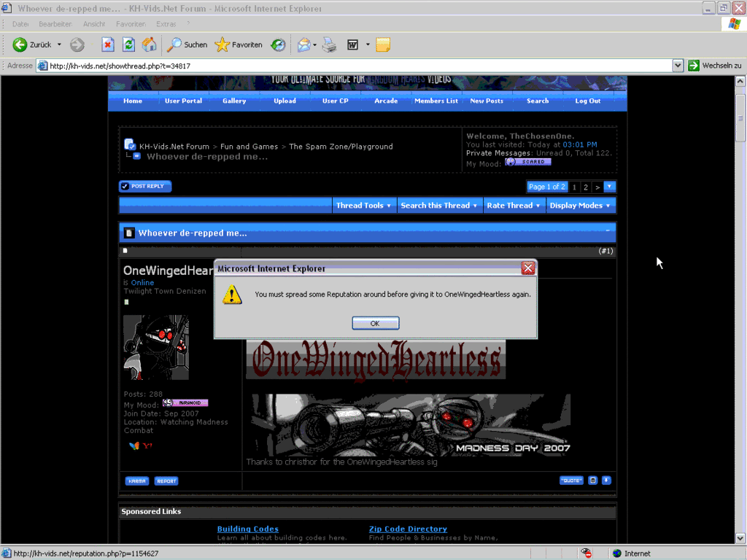The width and height of the screenshot is (747, 560).
Task: Click the vertical scrollbar thumb
Action: pos(740,117)
